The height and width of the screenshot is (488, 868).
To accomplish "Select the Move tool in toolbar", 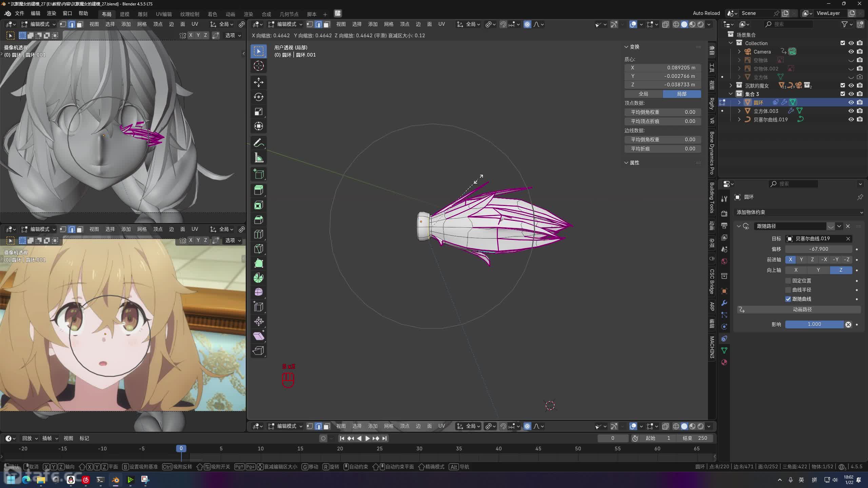I will 259,82.
